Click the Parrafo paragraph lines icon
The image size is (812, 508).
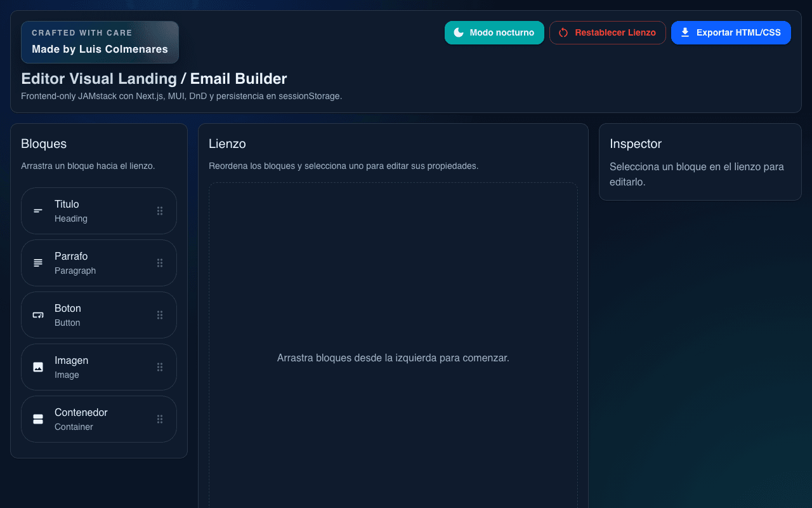point(38,263)
